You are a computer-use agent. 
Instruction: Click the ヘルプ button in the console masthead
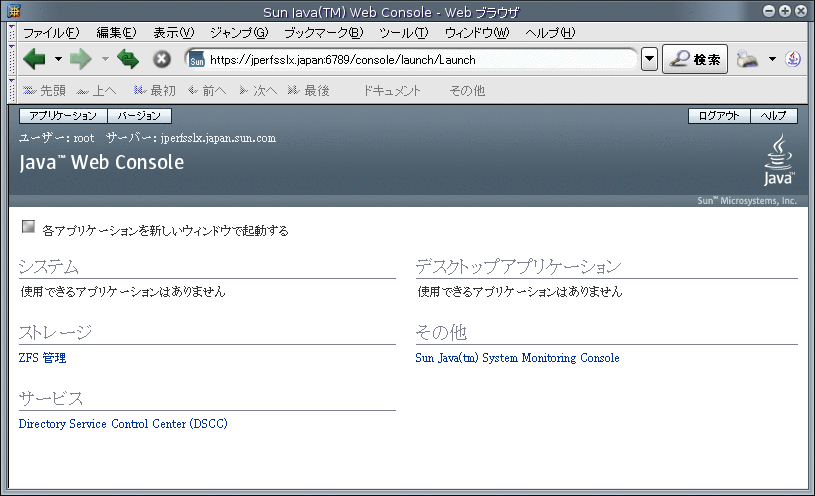pyautogui.click(x=774, y=115)
